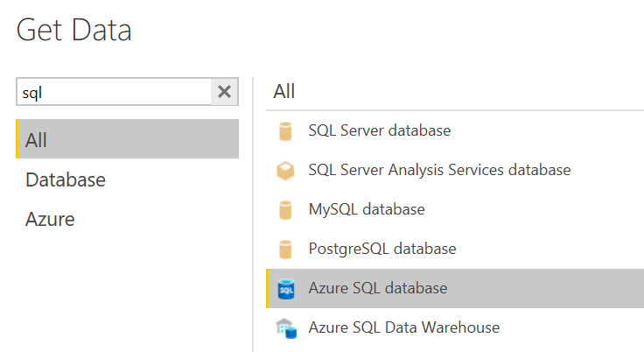Click the MySQL database cylinder icon
644x352 pixels.
coord(285,210)
